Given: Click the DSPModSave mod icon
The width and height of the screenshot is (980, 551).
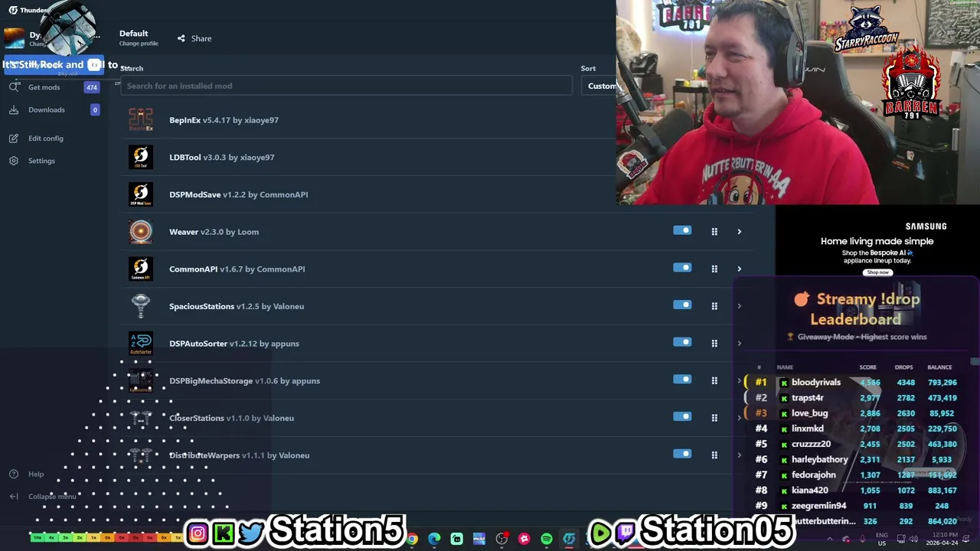Looking at the screenshot, I should [141, 194].
